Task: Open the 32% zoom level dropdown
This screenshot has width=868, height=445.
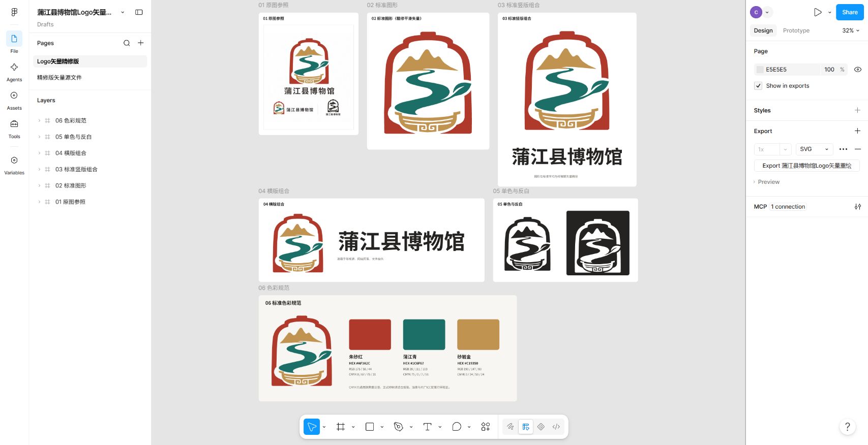Action: coord(851,30)
